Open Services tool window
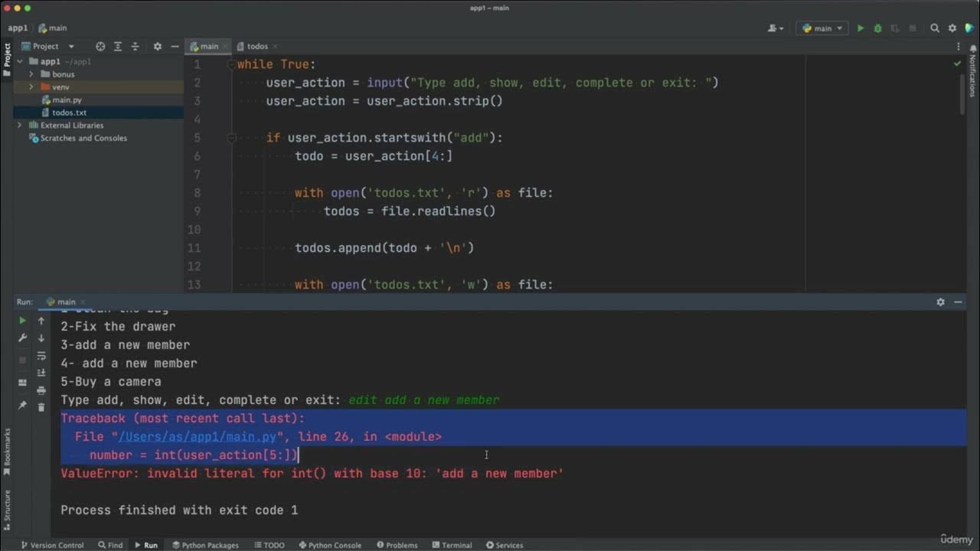980x551 pixels. coord(503,545)
